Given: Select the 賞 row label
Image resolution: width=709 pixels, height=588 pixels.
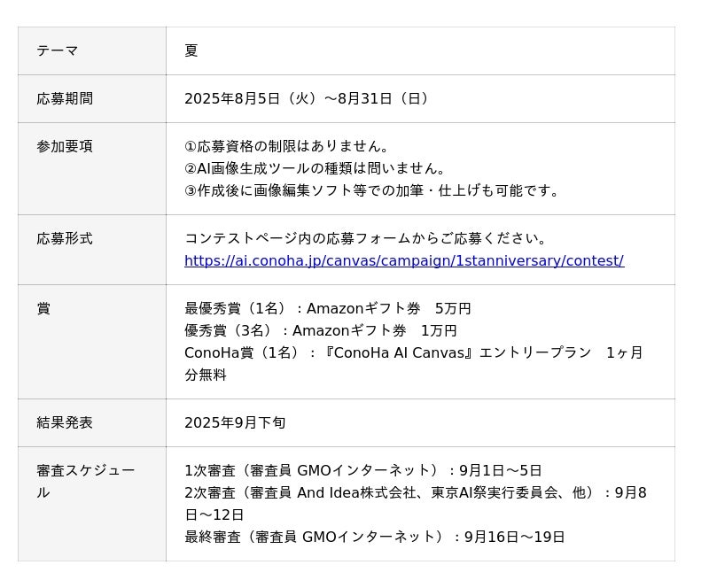Looking at the screenshot, I should [43, 309].
